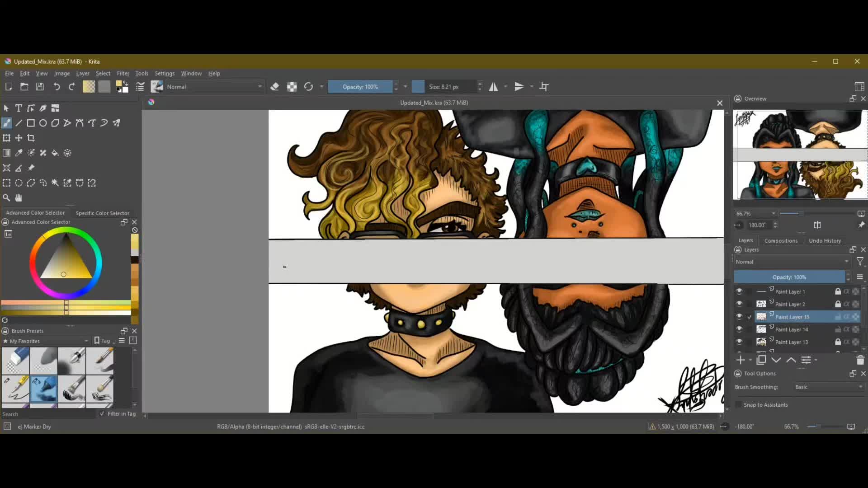Hide Paint Layer 2 with eye icon
This screenshot has height=488, width=868.
tap(739, 304)
